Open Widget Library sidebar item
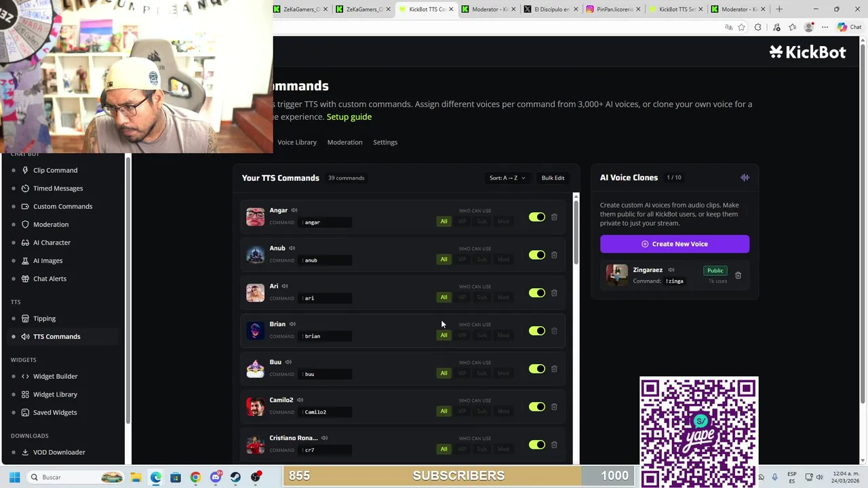The image size is (868, 488). pyautogui.click(x=55, y=394)
